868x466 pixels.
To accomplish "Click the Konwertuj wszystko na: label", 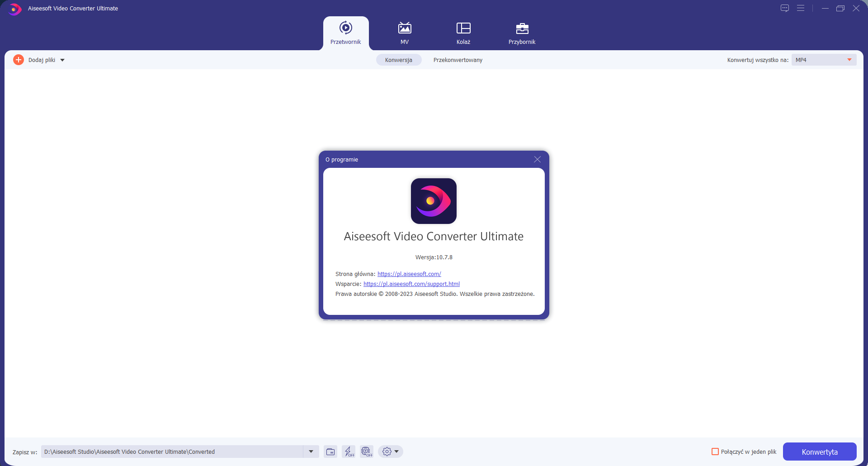I will click(758, 60).
